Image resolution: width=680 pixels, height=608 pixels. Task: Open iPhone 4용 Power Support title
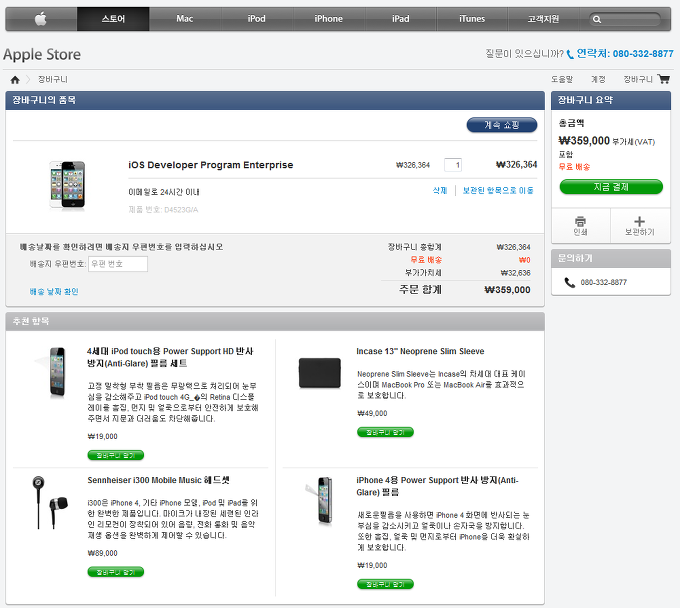(x=437, y=486)
